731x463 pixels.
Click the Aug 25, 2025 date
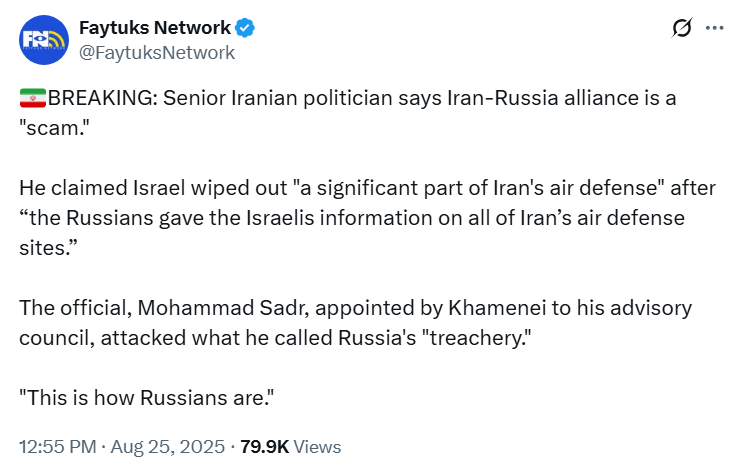168,447
